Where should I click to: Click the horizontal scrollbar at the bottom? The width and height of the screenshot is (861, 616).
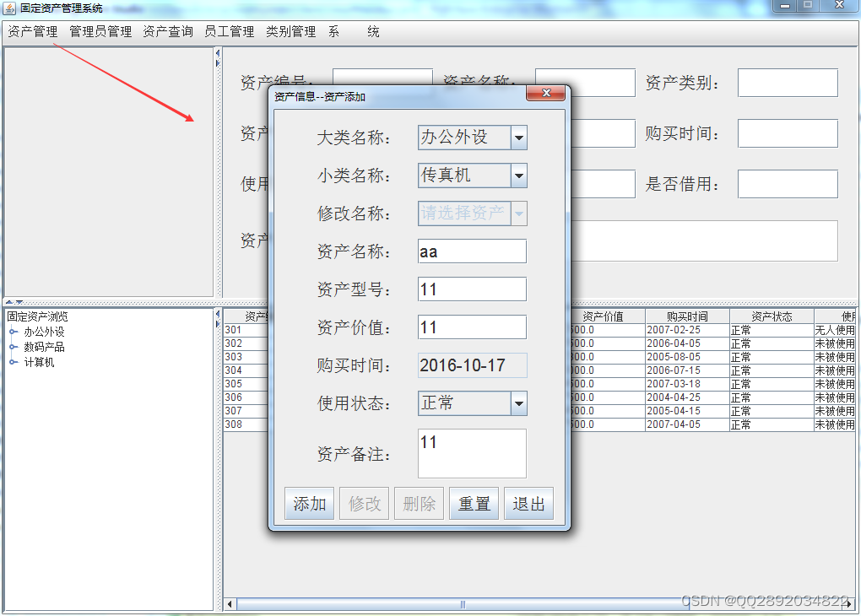(460, 604)
